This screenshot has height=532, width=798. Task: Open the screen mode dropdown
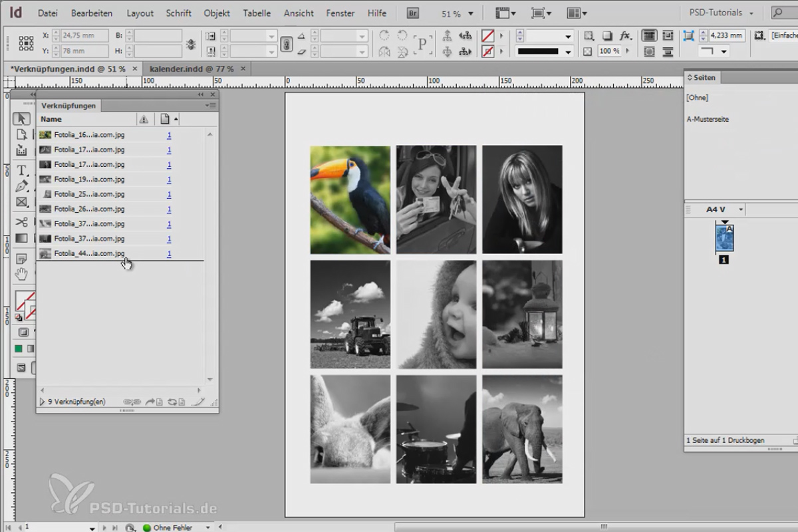tap(542, 13)
